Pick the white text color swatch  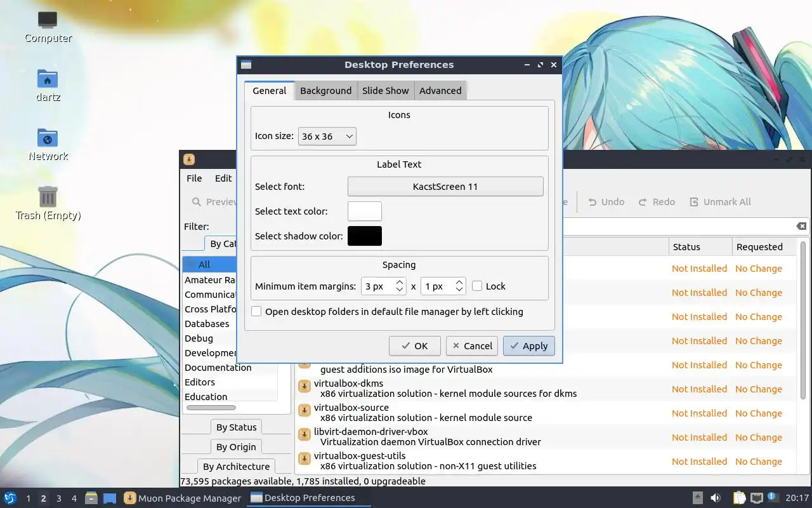(365, 211)
